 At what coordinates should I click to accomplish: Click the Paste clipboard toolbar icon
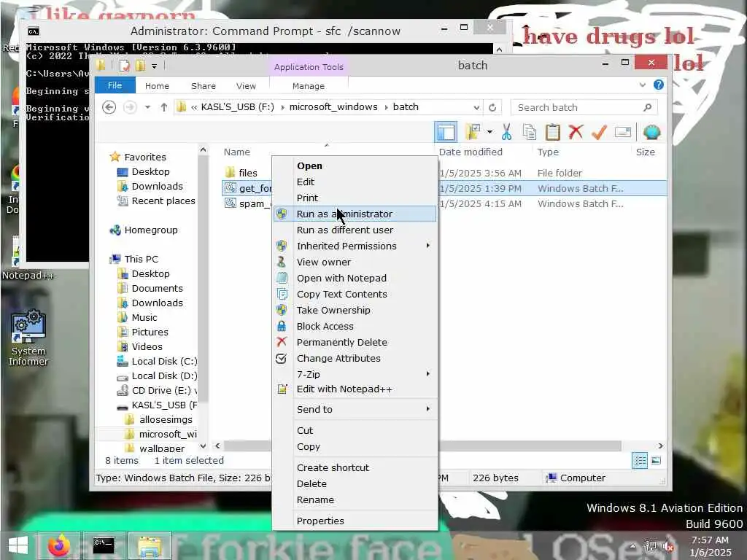(553, 132)
